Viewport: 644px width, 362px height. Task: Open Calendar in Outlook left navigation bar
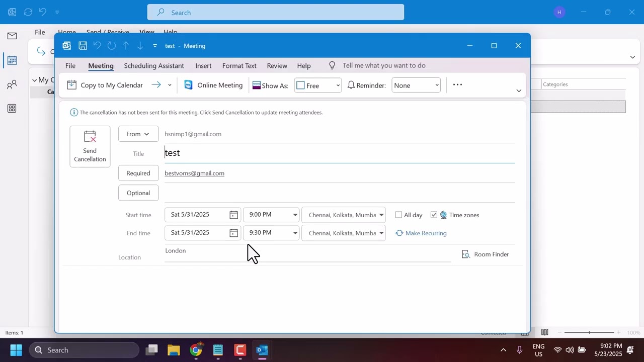[12, 60]
